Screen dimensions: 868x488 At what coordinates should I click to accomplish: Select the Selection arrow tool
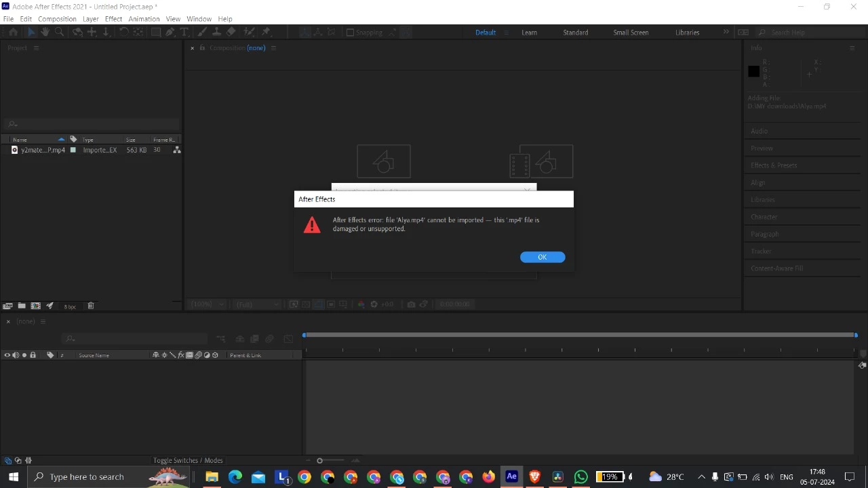pyautogui.click(x=31, y=32)
